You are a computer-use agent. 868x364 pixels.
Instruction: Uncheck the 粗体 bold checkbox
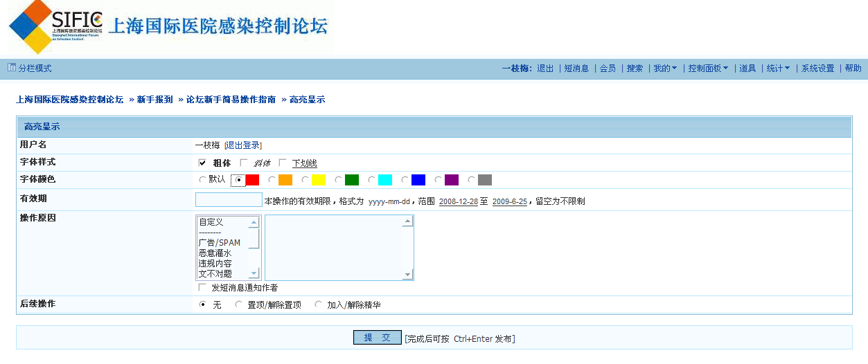202,163
